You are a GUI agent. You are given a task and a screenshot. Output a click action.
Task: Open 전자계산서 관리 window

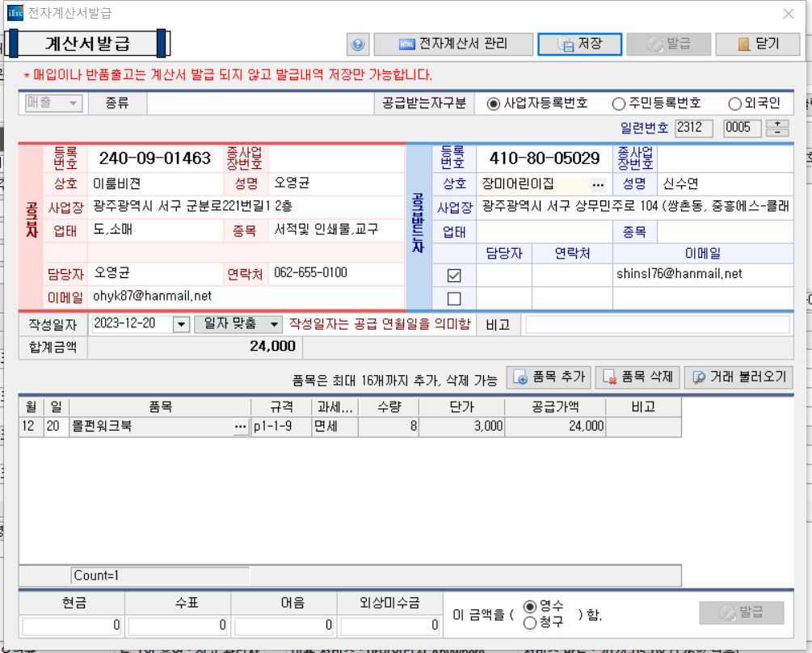pyautogui.click(x=453, y=44)
